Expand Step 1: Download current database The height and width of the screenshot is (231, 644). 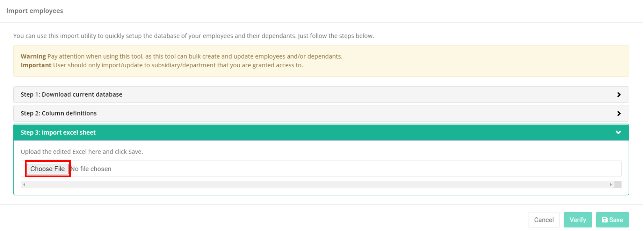coord(71,95)
